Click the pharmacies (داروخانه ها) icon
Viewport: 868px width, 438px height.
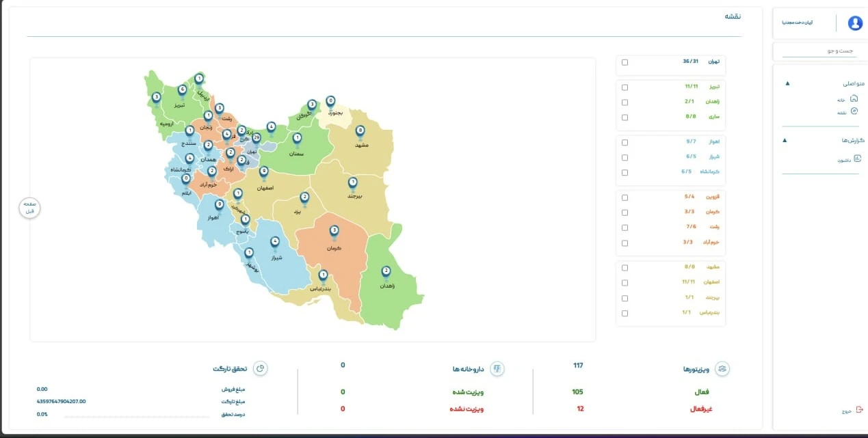497,369
